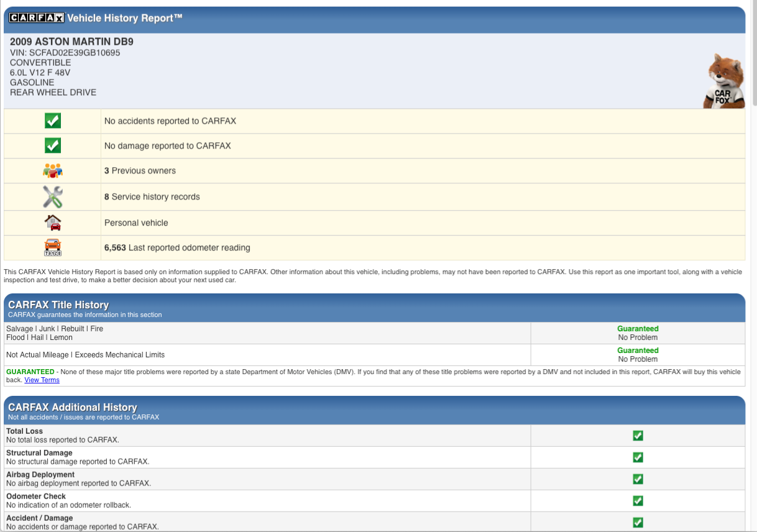
Task: Click the CONVERTIBLE body style text
Action: [40, 63]
